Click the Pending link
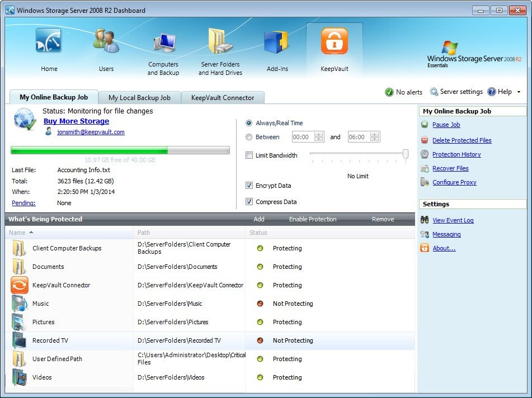Viewport: 532px width, 398px height. tap(23, 203)
